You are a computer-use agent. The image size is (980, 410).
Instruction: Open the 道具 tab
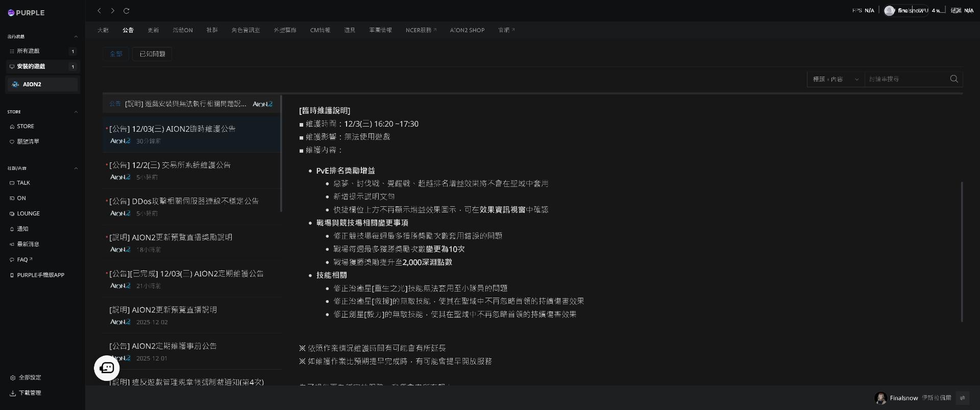tap(350, 30)
